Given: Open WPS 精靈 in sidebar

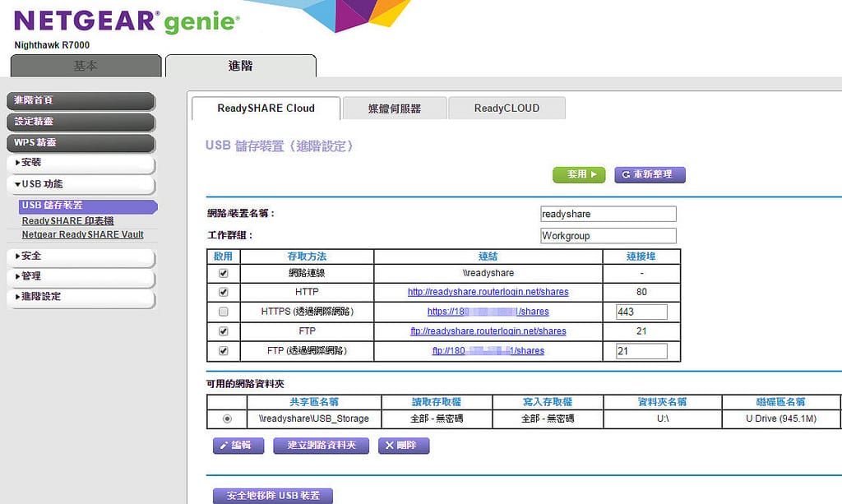Looking at the screenshot, I should pyautogui.click(x=81, y=142).
